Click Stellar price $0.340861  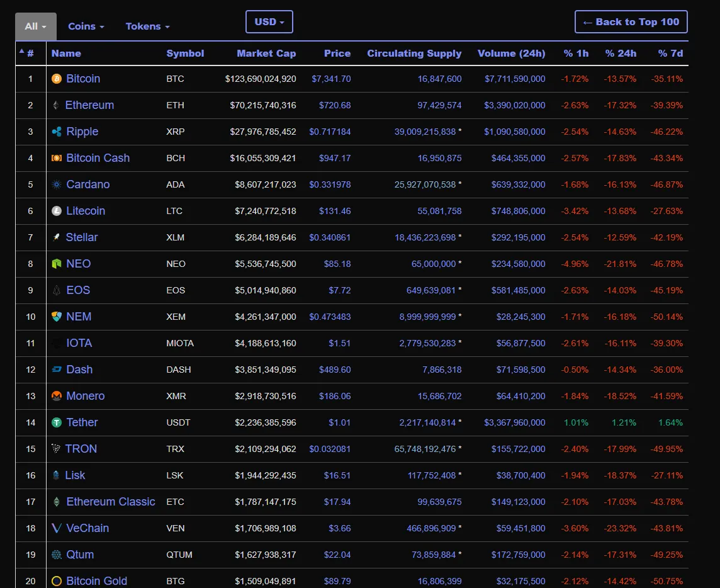coord(330,237)
